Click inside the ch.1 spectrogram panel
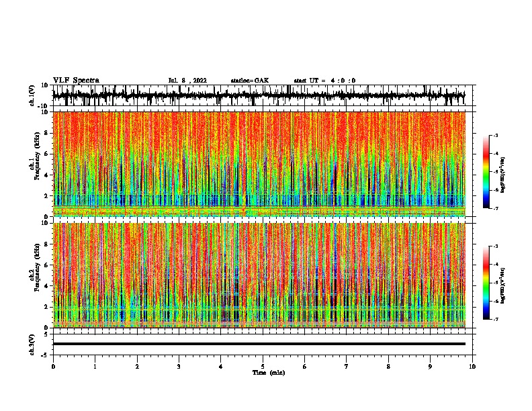The height and width of the screenshot is (411, 532). click(259, 164)
